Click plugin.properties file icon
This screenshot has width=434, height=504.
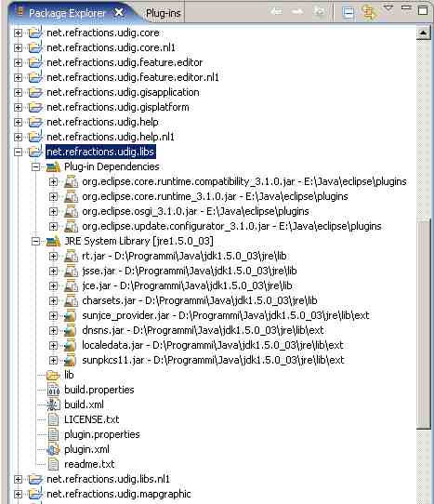pyautogui.click(x=53, y=434)
